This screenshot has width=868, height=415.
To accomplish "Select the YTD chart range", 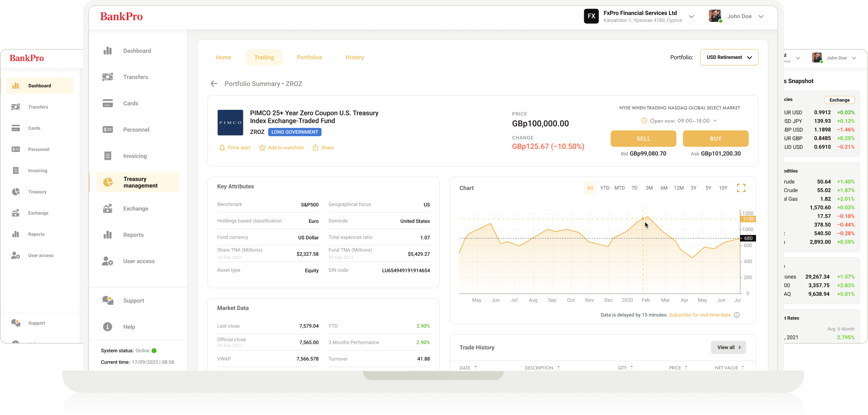I will pos(605,188).
